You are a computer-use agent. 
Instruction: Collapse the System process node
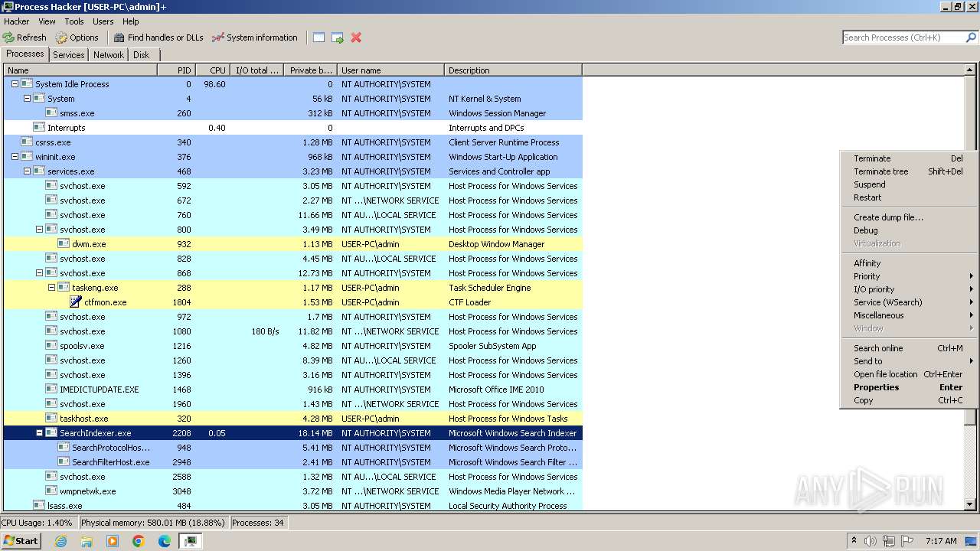[x=27, y=99]
